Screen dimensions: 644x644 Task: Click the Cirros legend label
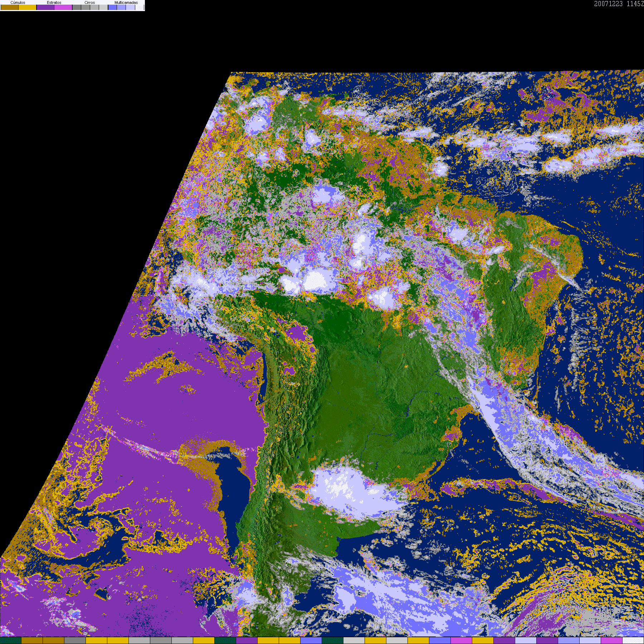coord(90,3)
